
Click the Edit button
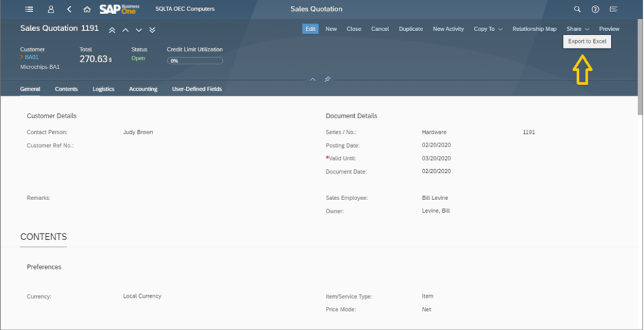(x=310, y=29)
